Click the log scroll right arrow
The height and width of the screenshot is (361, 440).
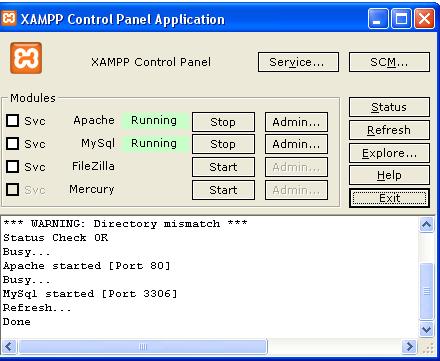pos(409,347)
